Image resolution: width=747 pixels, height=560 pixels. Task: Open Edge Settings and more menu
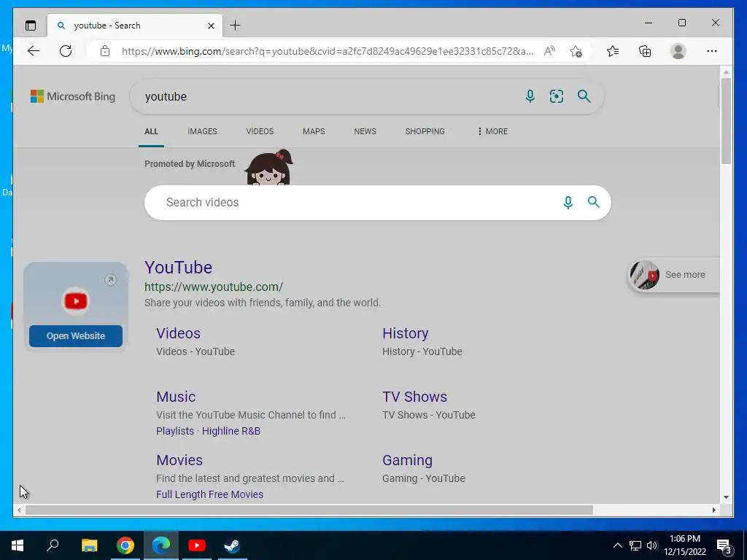[712, 51]
